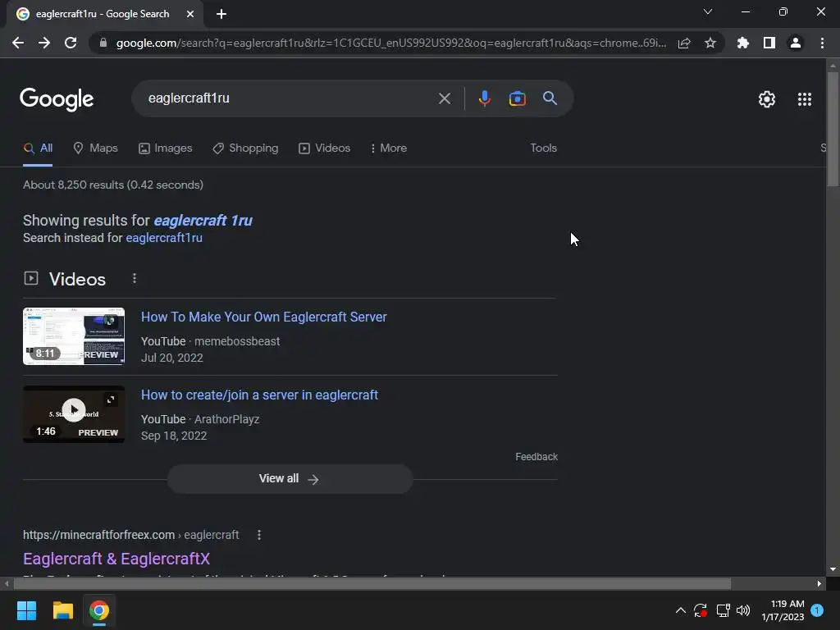The width and height of the screenshot is (840, 630).
Task: Click the Chrome taskbar icon
Action: point(99,610)
